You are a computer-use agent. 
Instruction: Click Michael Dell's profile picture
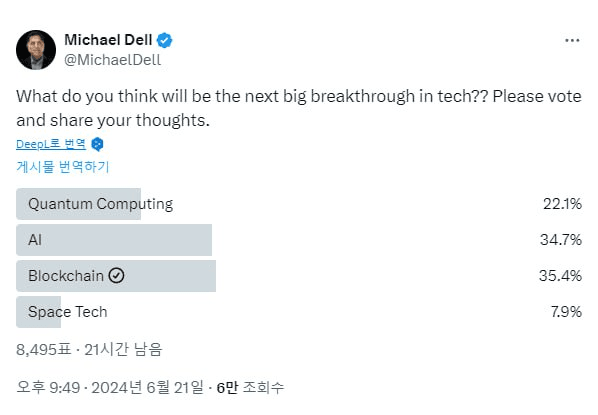36,50
